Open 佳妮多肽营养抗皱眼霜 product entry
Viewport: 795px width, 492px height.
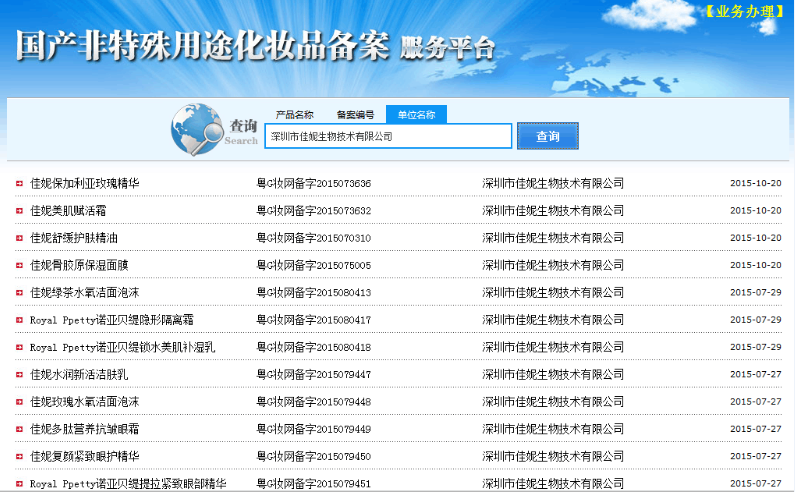[85, 429]
